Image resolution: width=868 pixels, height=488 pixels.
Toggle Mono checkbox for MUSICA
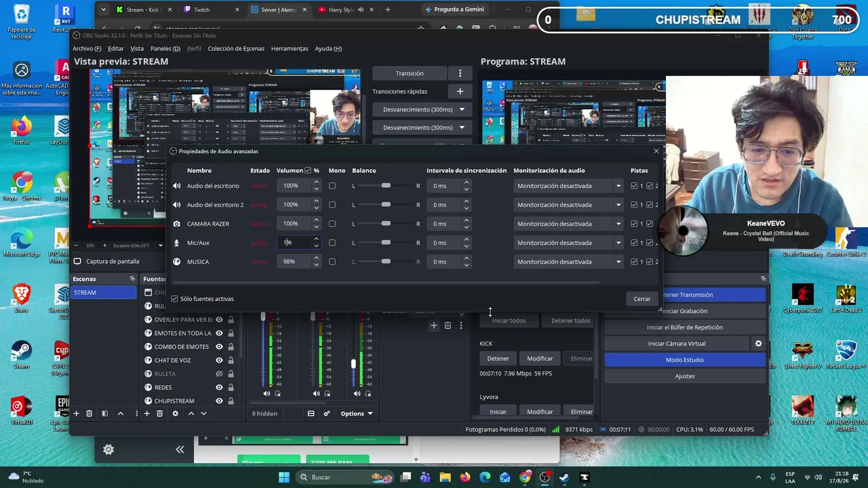click(332, 262)
